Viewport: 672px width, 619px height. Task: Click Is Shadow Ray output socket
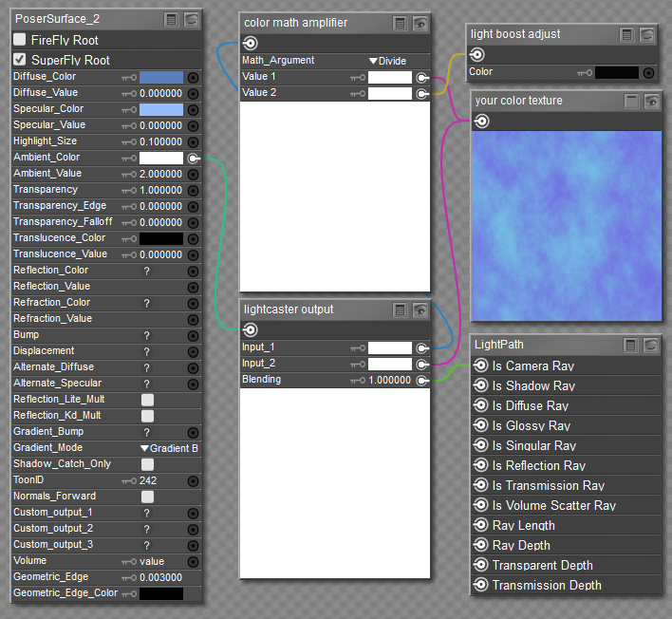481,385
